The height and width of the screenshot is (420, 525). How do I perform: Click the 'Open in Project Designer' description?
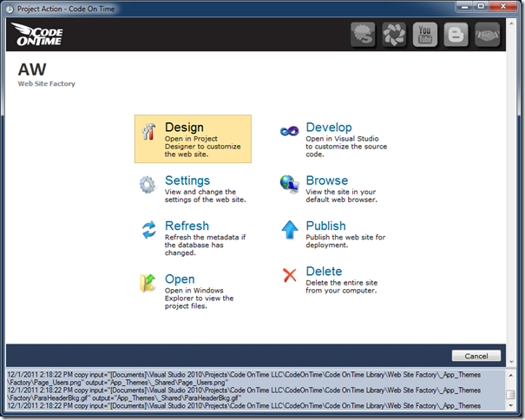coord(202,147)
